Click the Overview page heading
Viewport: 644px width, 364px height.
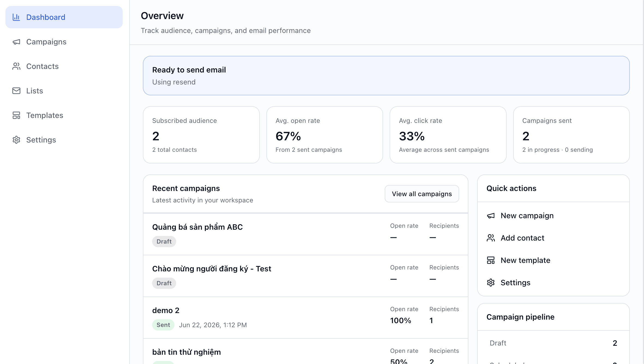click(x=162, y=16)
